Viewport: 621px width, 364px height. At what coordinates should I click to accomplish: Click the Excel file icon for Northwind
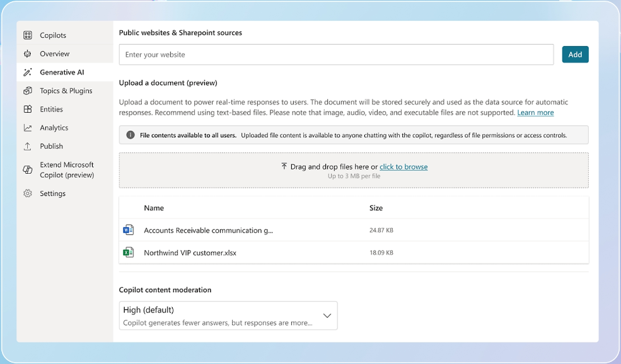point(129,253)
